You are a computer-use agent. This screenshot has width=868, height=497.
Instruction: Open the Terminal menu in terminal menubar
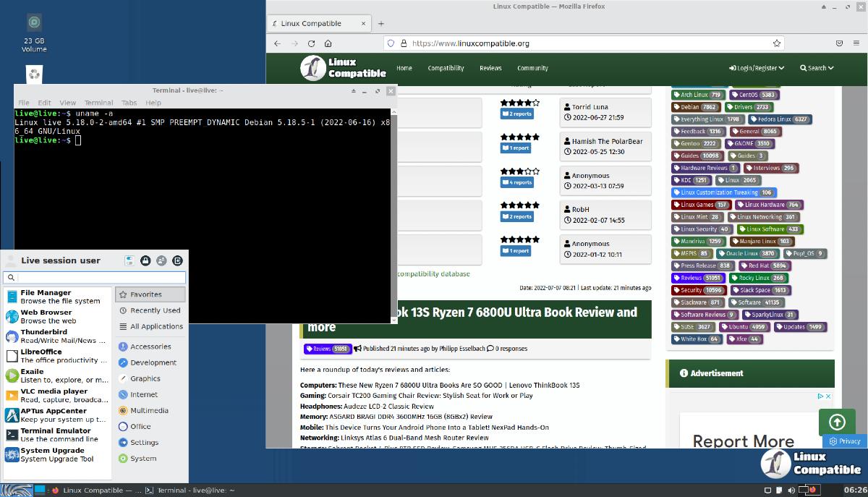pos(98,103)
